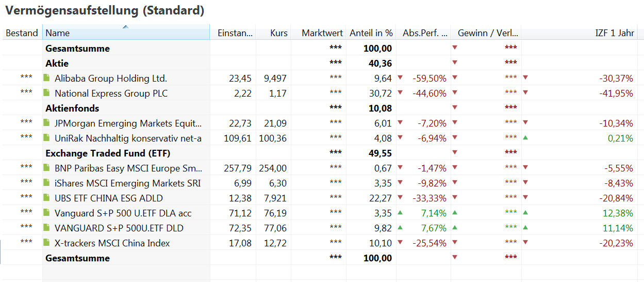Click red down arrow beside Alibaba -59,50%
The height and width of the screenshot is (282, 644).
coord(400,79)
